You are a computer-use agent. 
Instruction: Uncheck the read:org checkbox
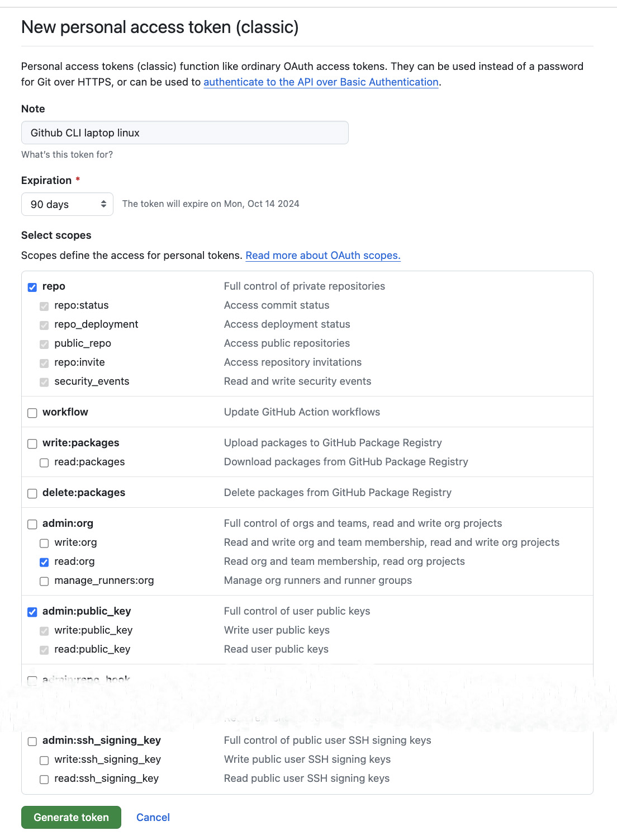[x=44, y=562]
